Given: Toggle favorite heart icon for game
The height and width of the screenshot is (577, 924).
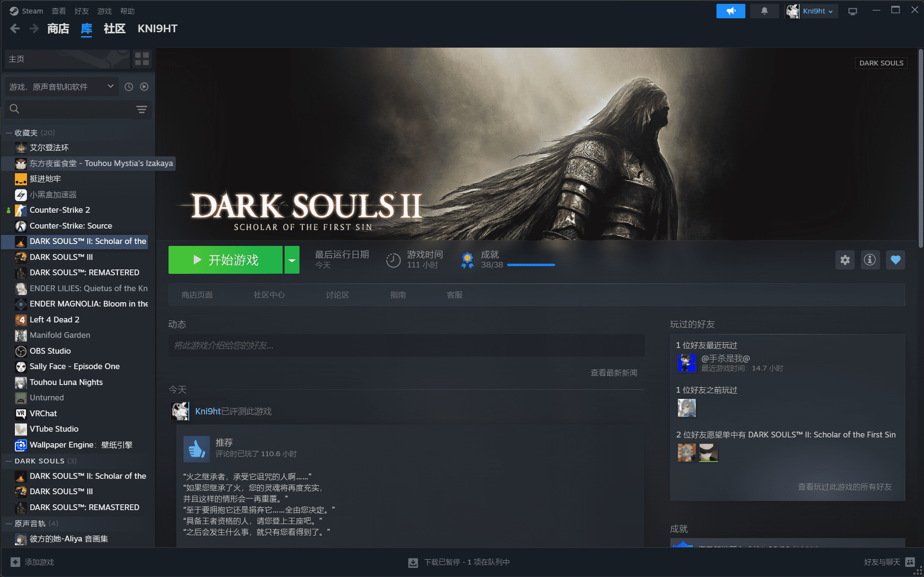Looking at the screenshot, I should pos(896,260).
